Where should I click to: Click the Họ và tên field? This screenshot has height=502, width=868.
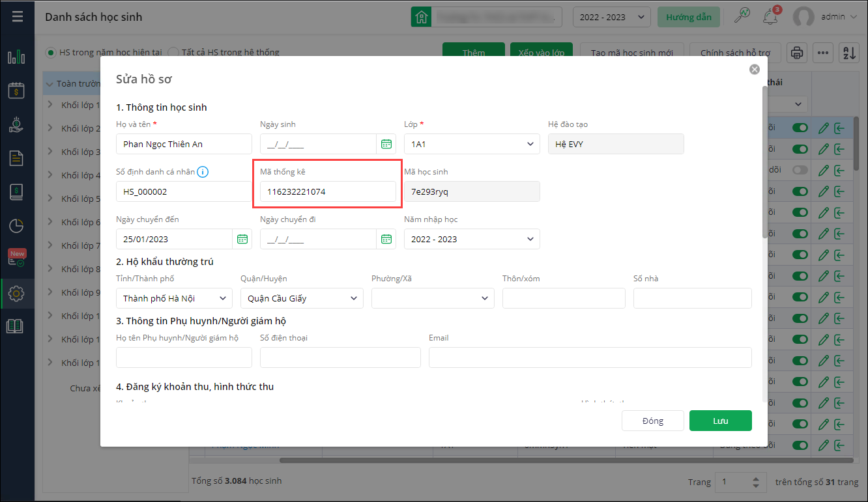point(184,144)
